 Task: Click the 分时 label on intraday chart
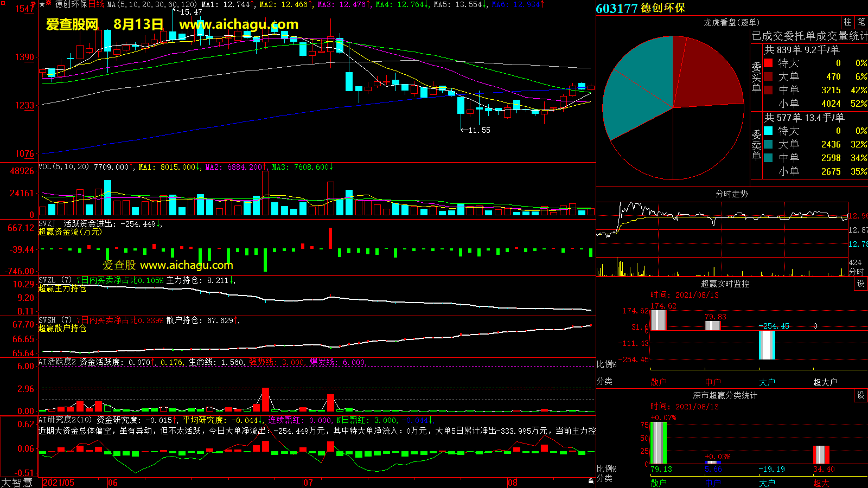856,272
